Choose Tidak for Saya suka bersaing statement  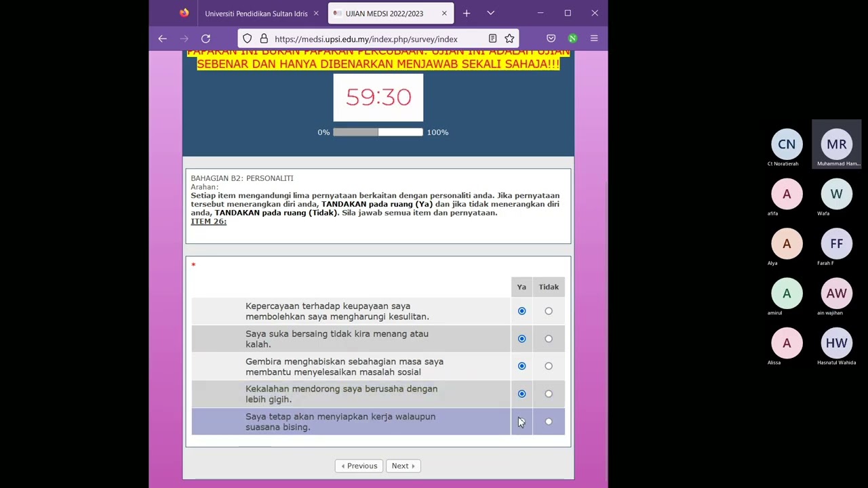pyautogui.click(x=549, y=339)
